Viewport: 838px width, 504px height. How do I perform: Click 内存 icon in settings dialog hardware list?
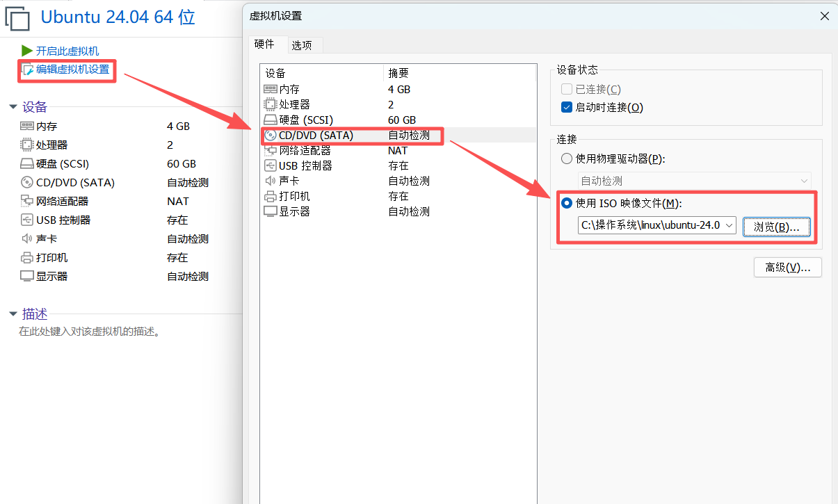(271, 89)
